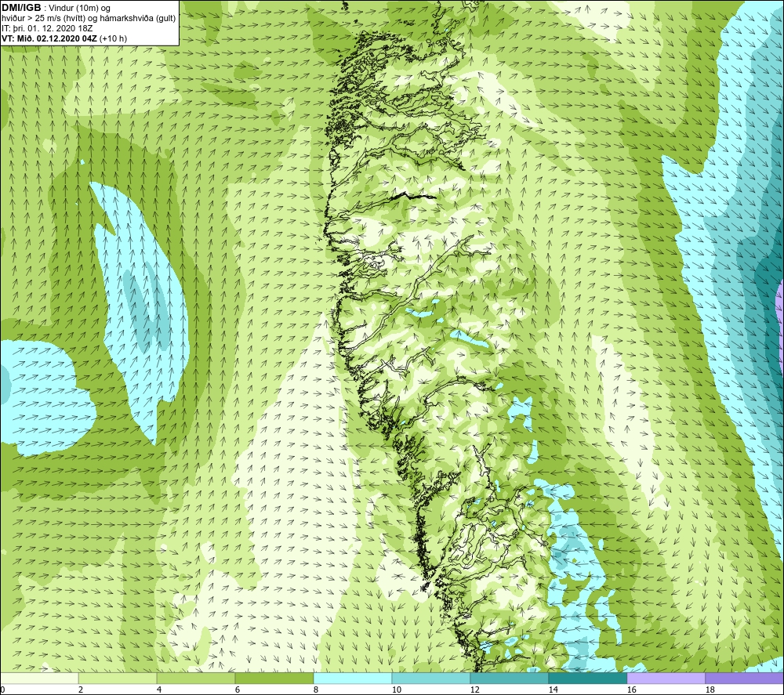Image resolution: width=784 pixels, height=695 pixels.
Task: Click the 'IT: þri. 01. 12. 2020 18Z' line
Action: tap(47, 28)
